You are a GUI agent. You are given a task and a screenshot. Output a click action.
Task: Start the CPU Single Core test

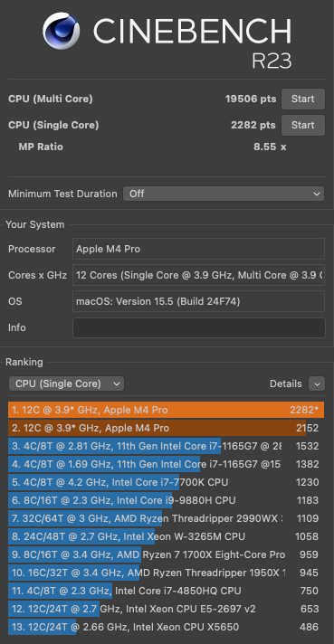(303, 125)
